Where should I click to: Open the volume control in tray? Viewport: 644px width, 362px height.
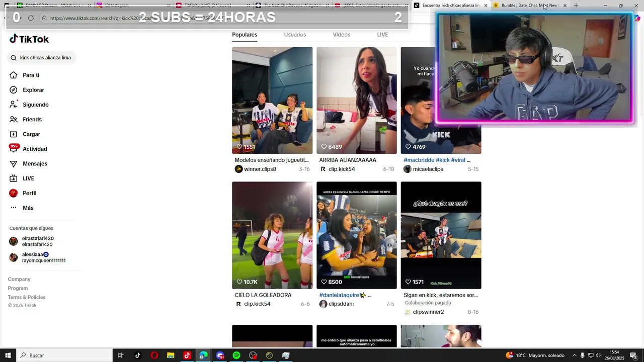click(598, 355)
